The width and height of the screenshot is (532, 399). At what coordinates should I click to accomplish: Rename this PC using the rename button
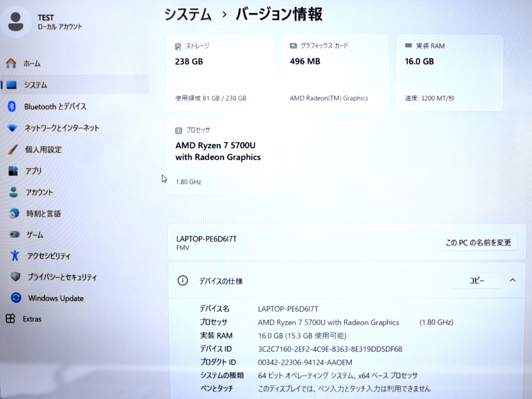(478, 243)
